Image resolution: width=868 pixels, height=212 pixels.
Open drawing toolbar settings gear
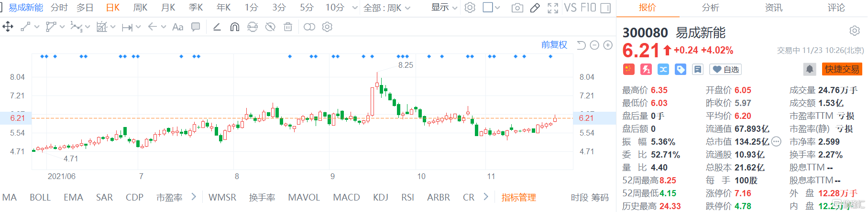[327, 27]
